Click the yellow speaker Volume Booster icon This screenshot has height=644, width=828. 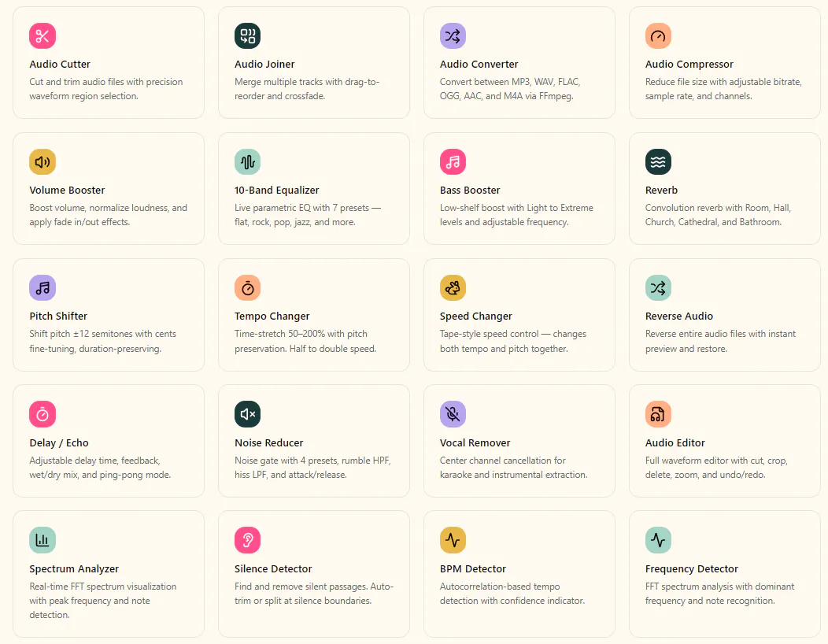click(x=43, y=161)
